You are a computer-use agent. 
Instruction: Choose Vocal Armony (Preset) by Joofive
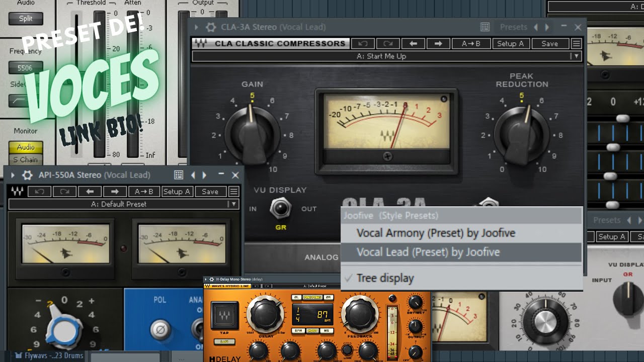tap(436, 233)
